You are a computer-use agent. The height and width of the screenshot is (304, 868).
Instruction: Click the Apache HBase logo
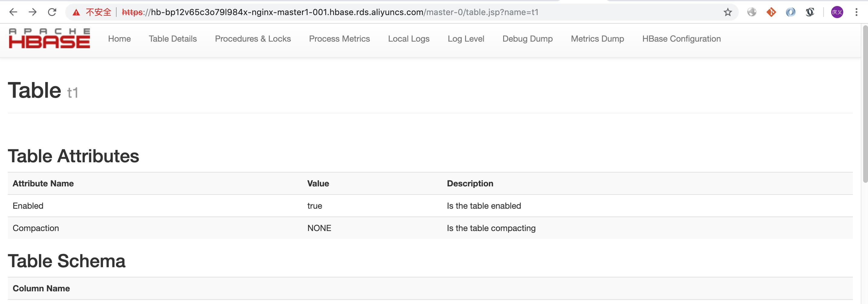(x=50, y=38)
